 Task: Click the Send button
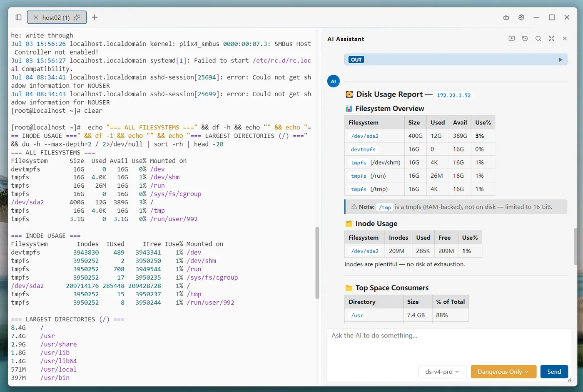pos(554,372)
